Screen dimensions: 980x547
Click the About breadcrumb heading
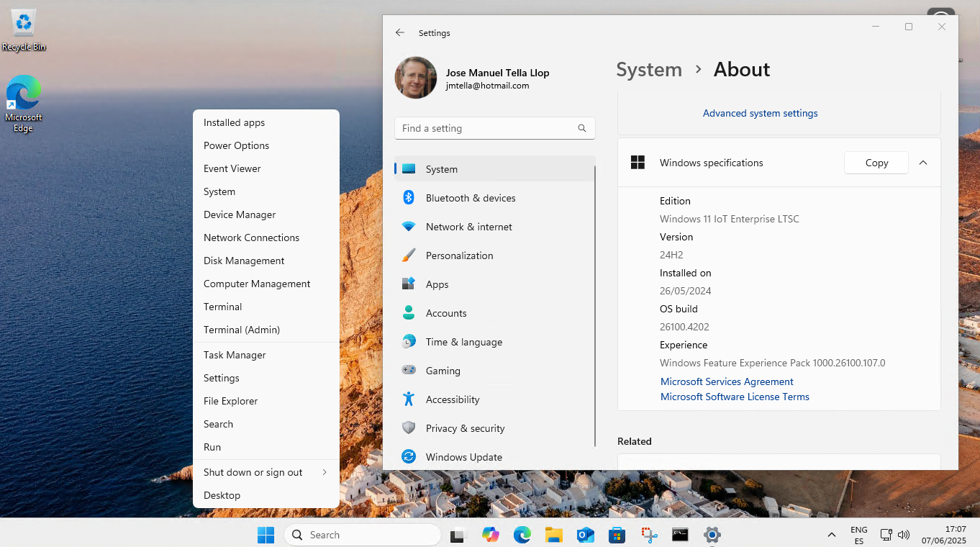click(x=742, y=70)
